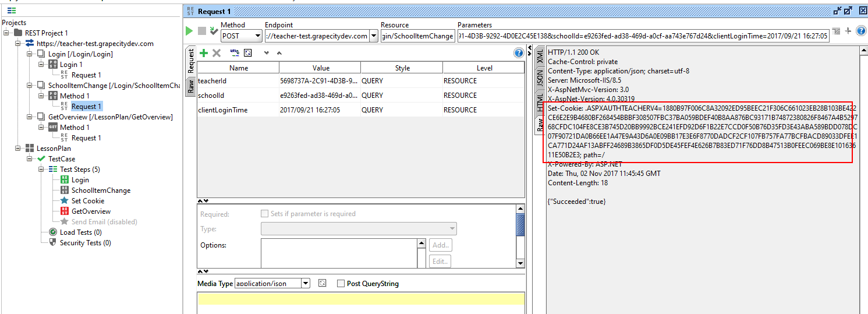Add assertion to TestCase checkmark-arrow icon

[x=214, y=31]
